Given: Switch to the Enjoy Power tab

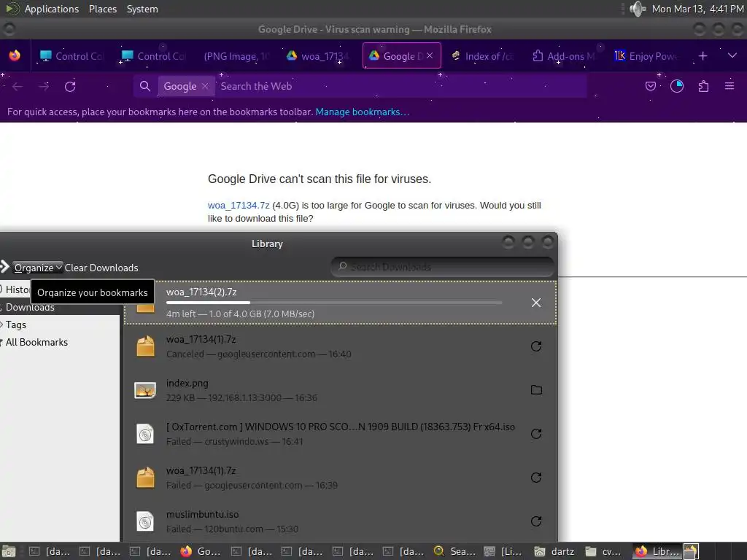Looking at the screenshot, I should click(646, 55).
